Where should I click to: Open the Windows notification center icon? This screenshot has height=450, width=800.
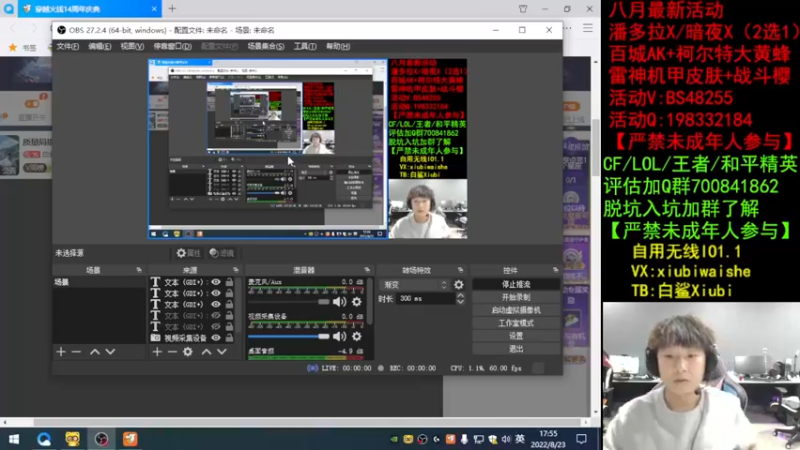[581, 439]
